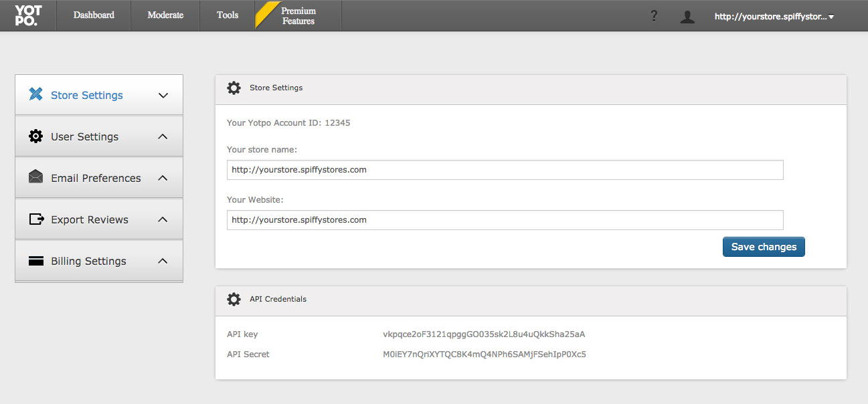Viewport: 868px width, 404px height.
Task: Click gear icon in Store Settings header
Action: 234,88
